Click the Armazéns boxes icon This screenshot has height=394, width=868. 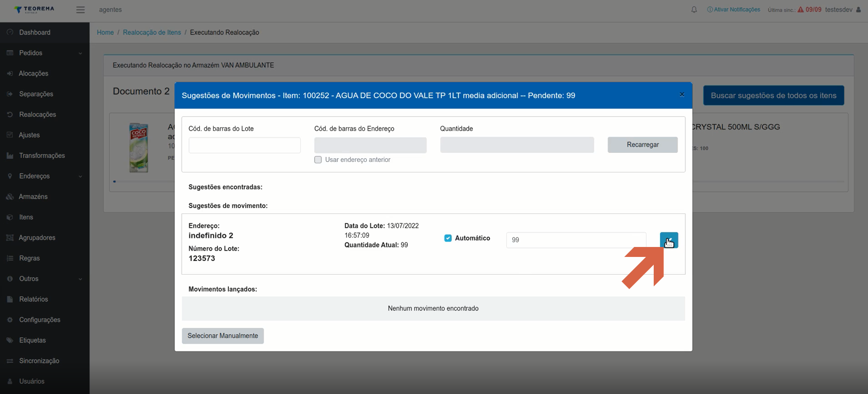coord(10,197)
